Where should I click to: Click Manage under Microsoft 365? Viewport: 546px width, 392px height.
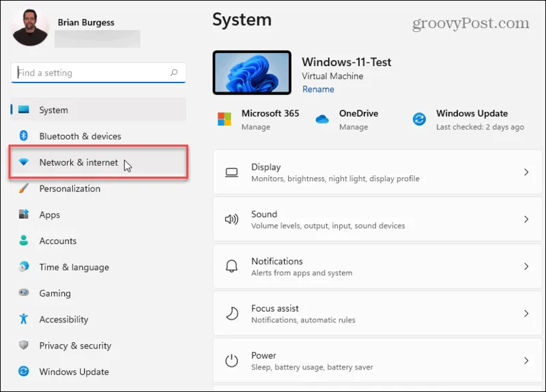(256, 127)
